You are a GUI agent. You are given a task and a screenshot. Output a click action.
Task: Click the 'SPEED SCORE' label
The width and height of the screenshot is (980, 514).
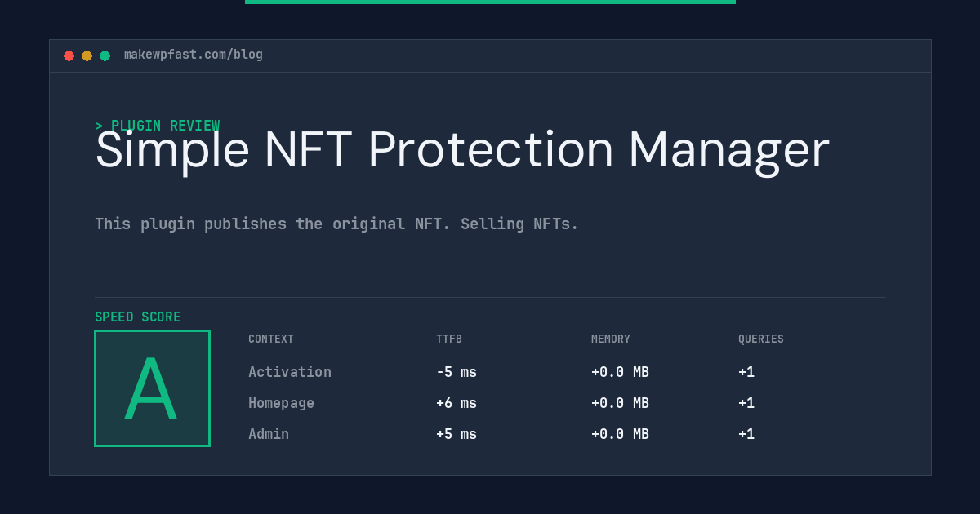pos(138,317)
